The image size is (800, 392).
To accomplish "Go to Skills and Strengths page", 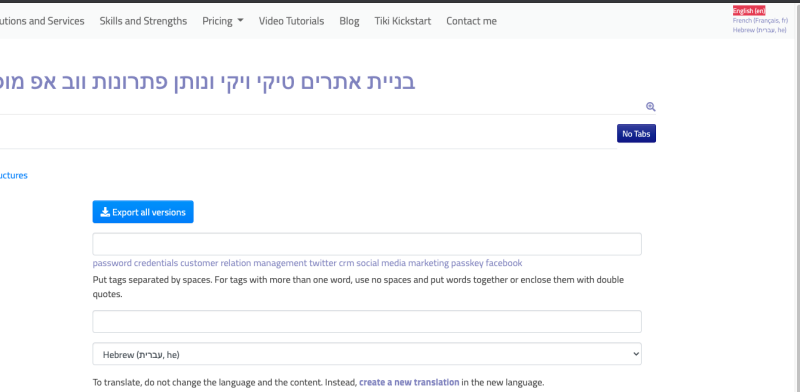I will pos(143,21).
